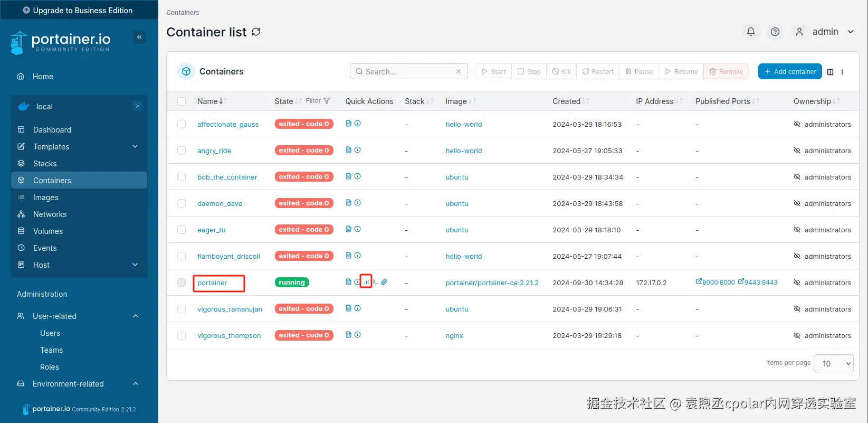Screen dimensions: 868x423
Task: Open the notifications bell
Action: click(x=751, y=32)
